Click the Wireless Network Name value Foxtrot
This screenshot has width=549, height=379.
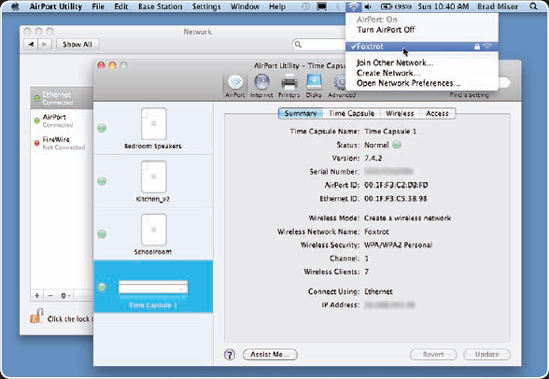pos(376,232)
